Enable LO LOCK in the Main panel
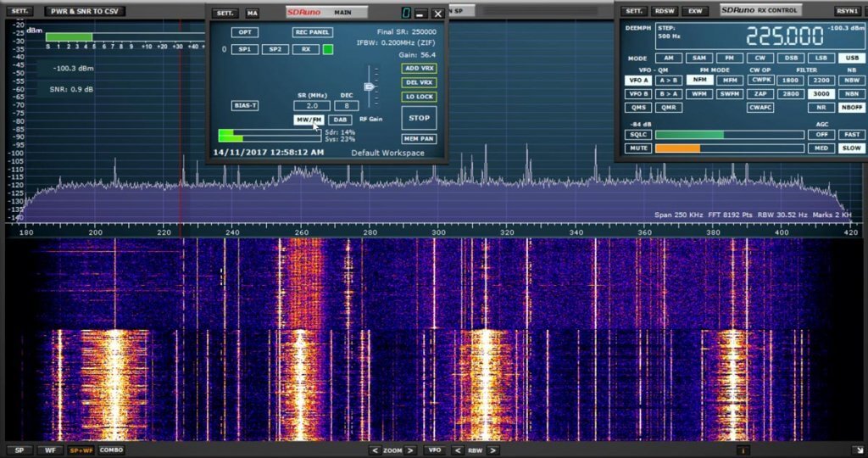 (419, 97)
